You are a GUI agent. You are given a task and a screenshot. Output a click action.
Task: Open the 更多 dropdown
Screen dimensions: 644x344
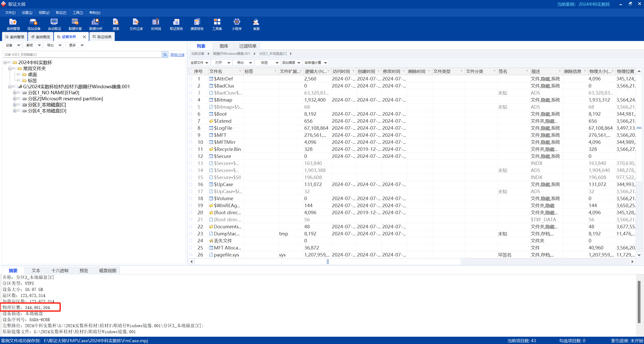point(75,45)
